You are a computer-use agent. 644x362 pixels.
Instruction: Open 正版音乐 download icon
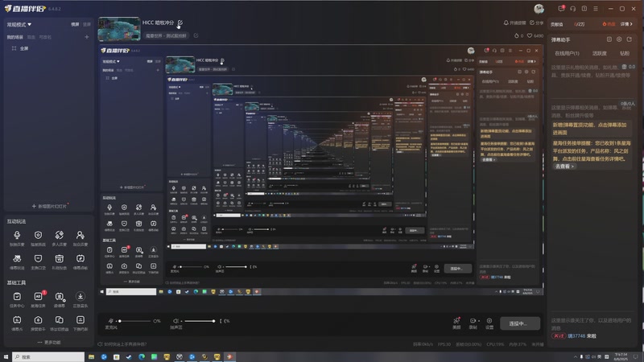coord(80,299)
